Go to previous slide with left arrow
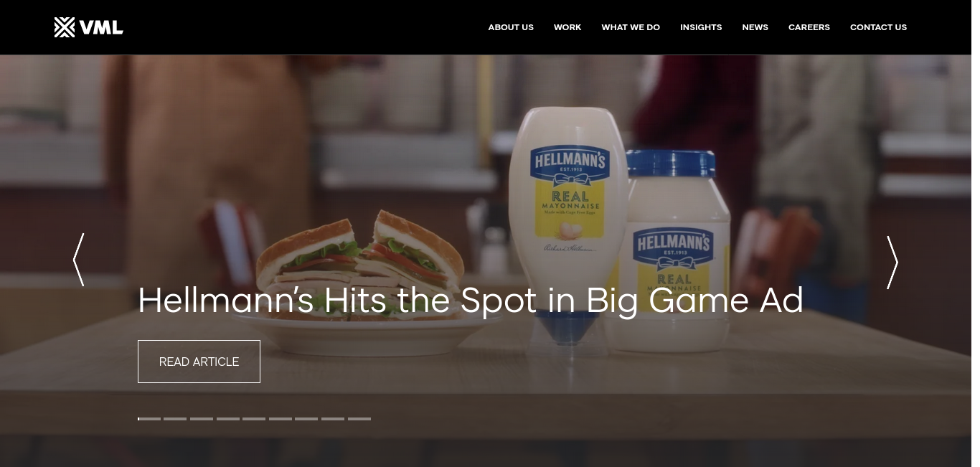This screenshot has width=980, height=467. [x=78, y=260]
